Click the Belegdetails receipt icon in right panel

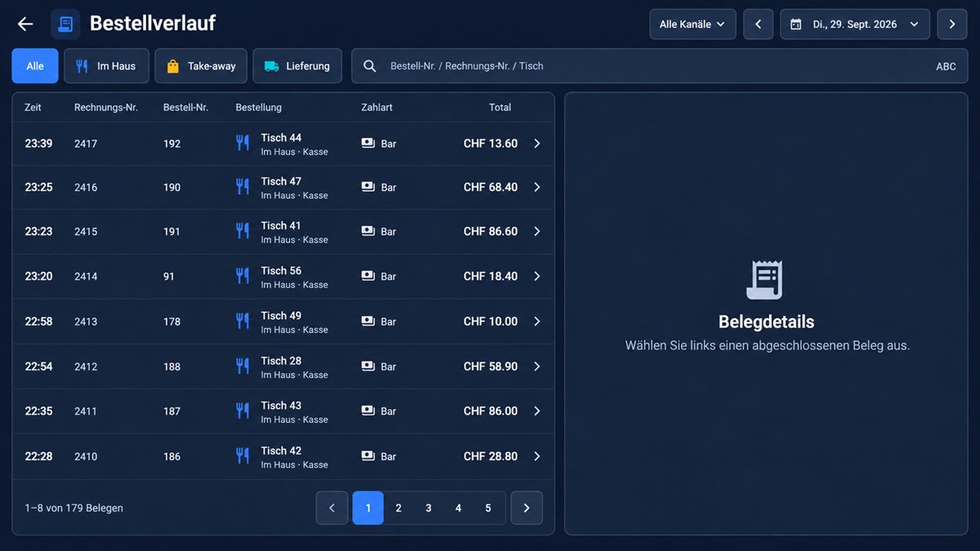[x=765, y=280]
